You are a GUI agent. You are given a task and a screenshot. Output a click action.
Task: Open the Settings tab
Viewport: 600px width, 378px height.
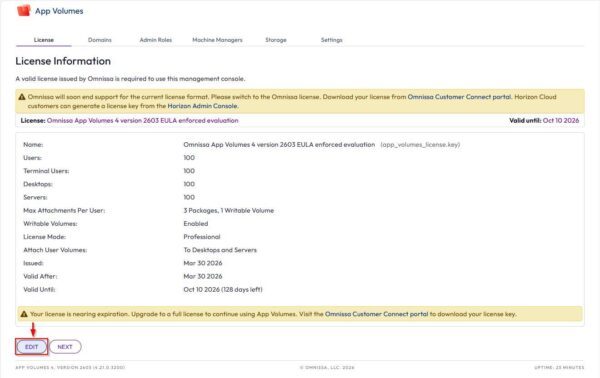[331, 40]
